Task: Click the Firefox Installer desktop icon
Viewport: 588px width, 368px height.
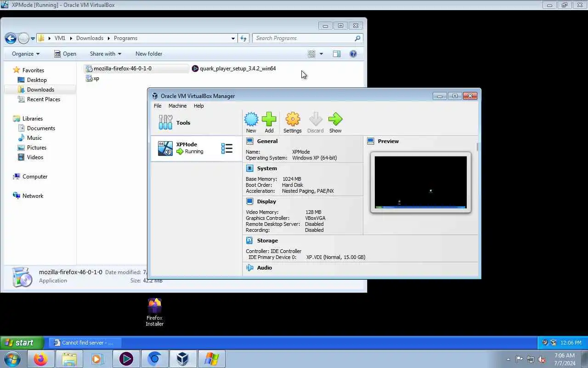Action: click(155, 312)
